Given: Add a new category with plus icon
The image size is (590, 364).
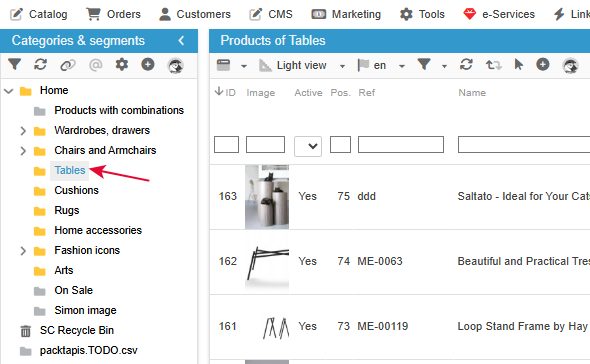Looking at the screenshot, I should click(x=148, y=65).
